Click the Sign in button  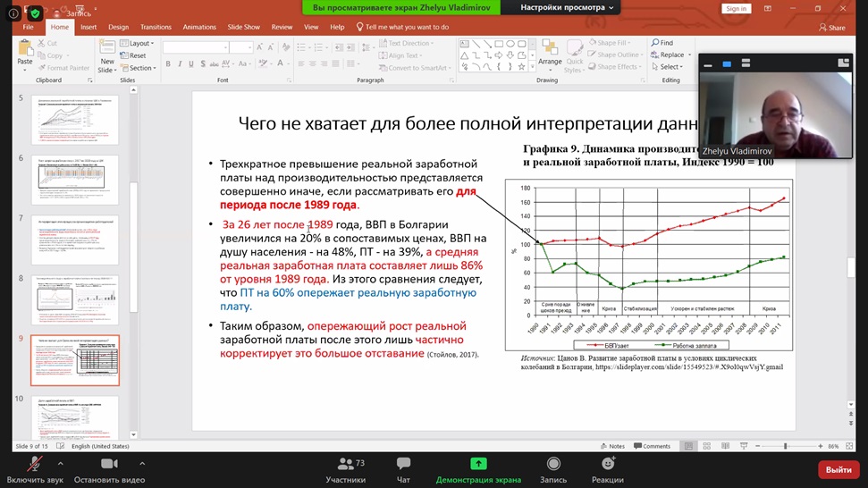(736, 8)
